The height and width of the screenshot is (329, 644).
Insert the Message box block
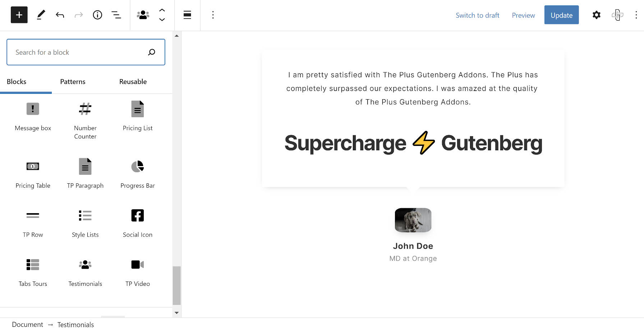tap(33, 115)
